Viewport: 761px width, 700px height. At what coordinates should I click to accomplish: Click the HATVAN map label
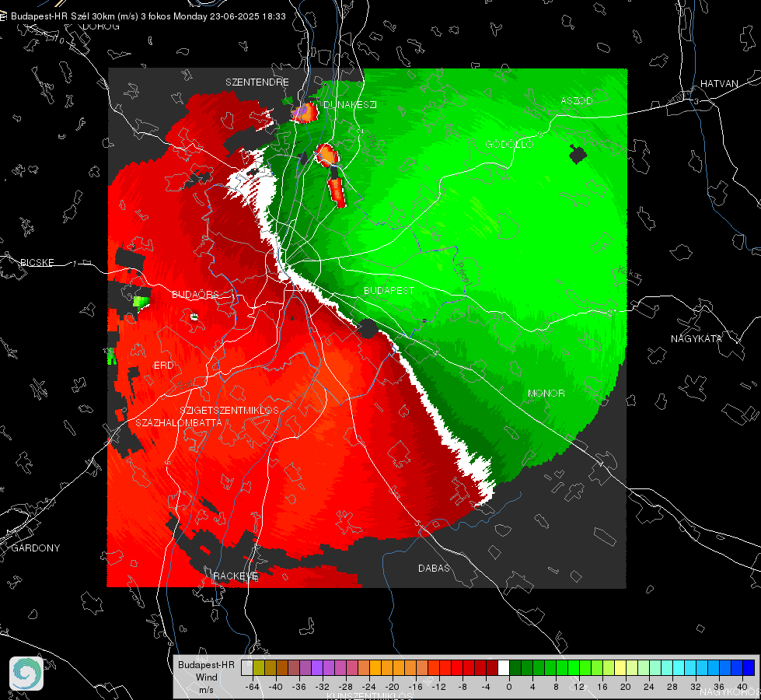(719, 83)
